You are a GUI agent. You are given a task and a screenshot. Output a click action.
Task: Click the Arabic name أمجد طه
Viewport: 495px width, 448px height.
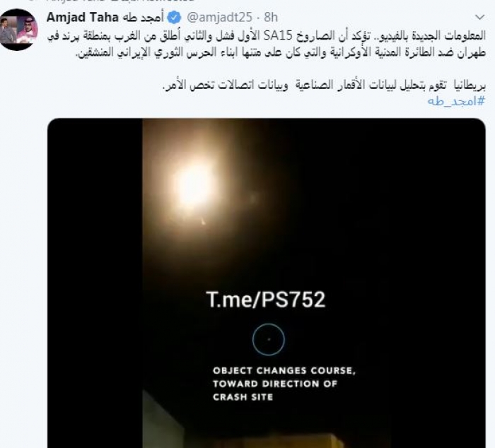click(142, 18)
